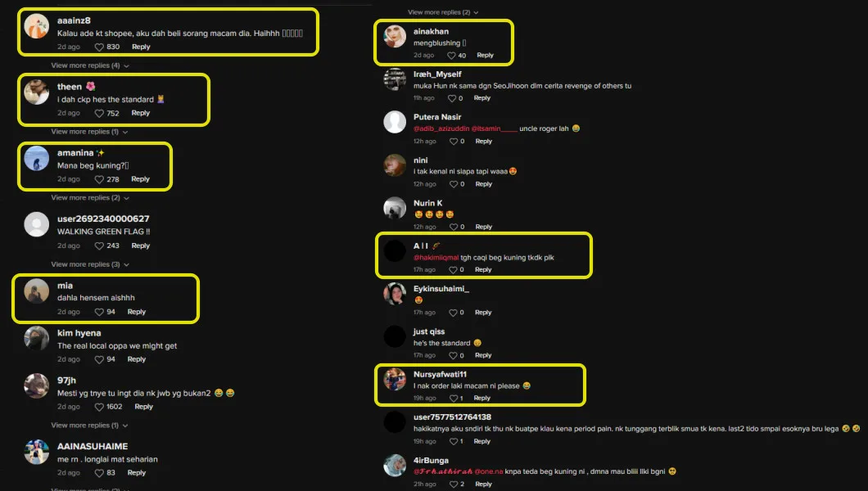The height and width of the screenshot is (491, 868).
Task: Tap the heart on theen's comment
Action: (x=99, y=114)
